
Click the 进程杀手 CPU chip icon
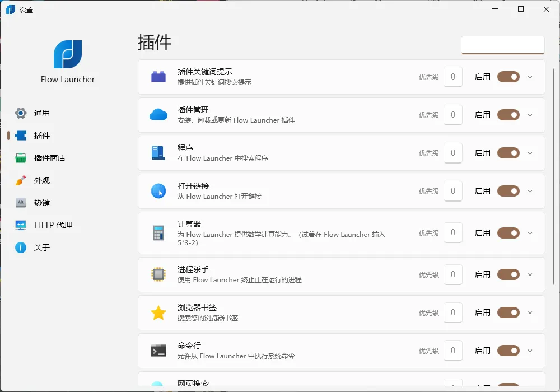tap(158, 274)
